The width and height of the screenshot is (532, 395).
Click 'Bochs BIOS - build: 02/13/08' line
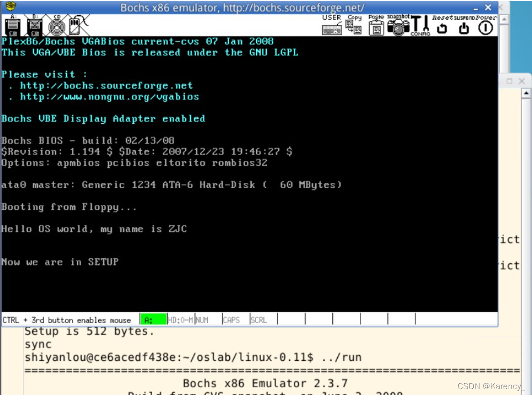point(88,141)
